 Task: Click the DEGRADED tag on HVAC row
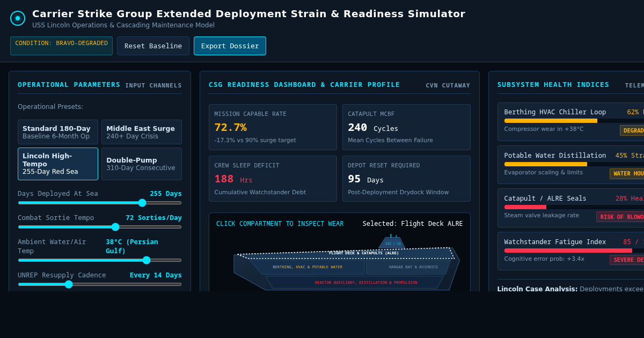coord(632,130)
